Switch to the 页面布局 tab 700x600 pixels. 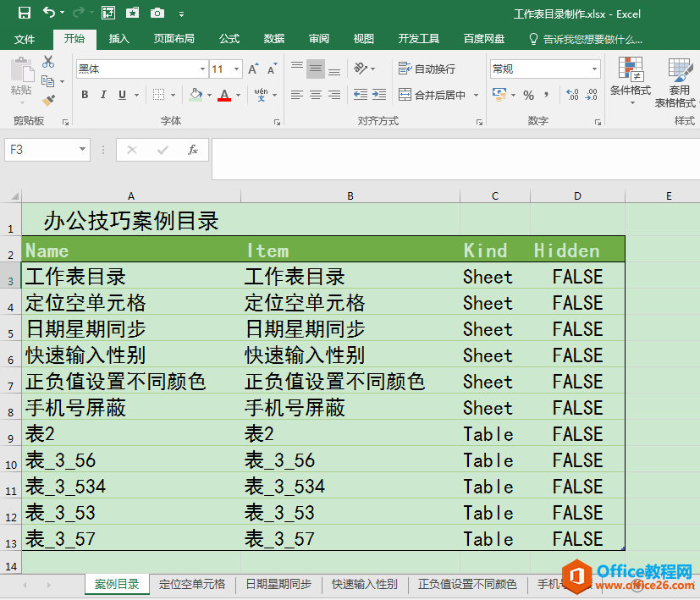[174, 39]
